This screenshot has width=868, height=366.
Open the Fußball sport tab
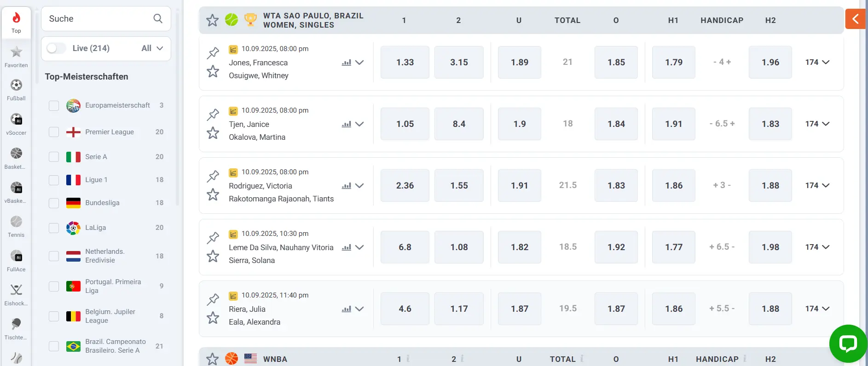pyautogui.click(x=16, y=89)
